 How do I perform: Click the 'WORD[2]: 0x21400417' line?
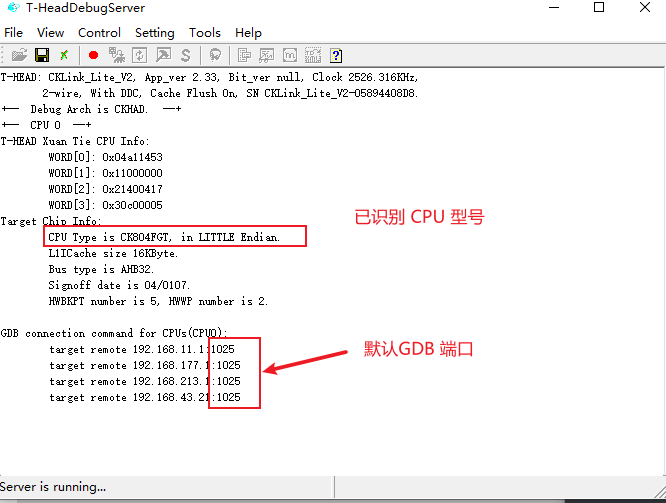[x=105, y=189]
